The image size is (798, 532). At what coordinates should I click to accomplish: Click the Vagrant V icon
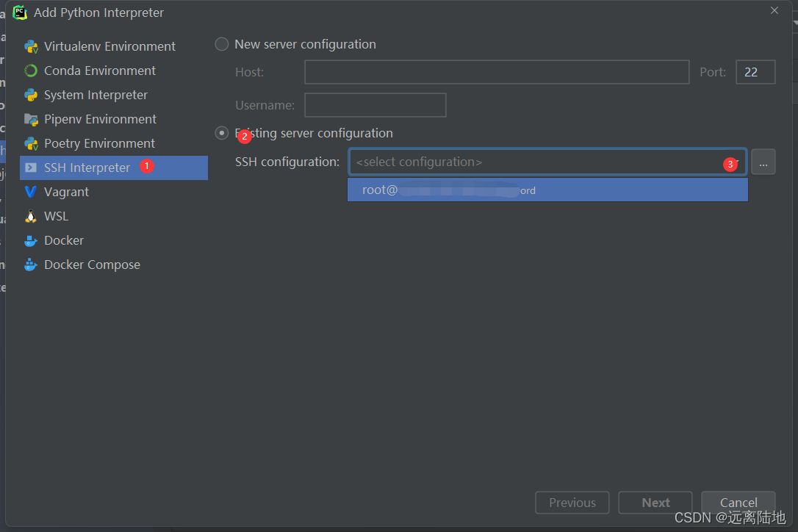pos(31,192)
